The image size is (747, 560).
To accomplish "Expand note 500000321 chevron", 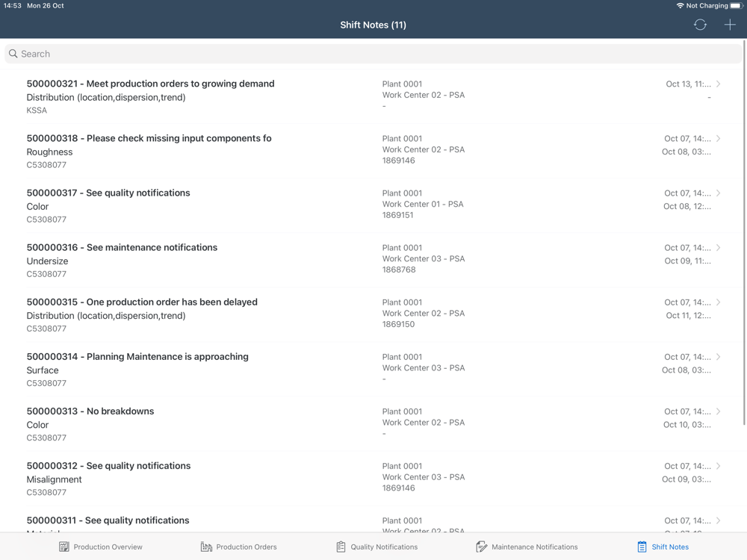I will coord(719,84).
